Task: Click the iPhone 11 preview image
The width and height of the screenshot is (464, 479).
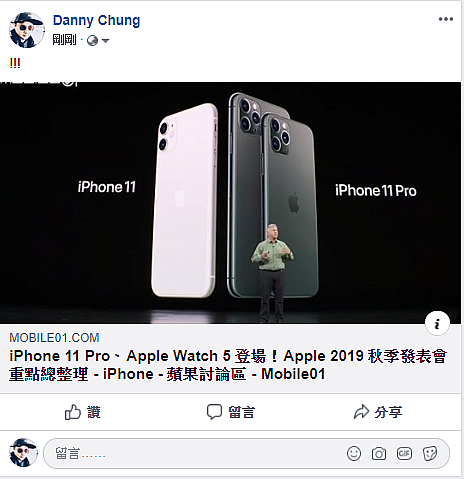Action: pos(230,203)
